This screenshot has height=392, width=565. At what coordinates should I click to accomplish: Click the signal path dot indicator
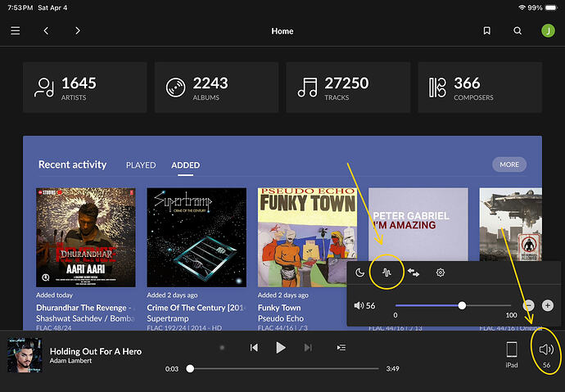[222, 347]
